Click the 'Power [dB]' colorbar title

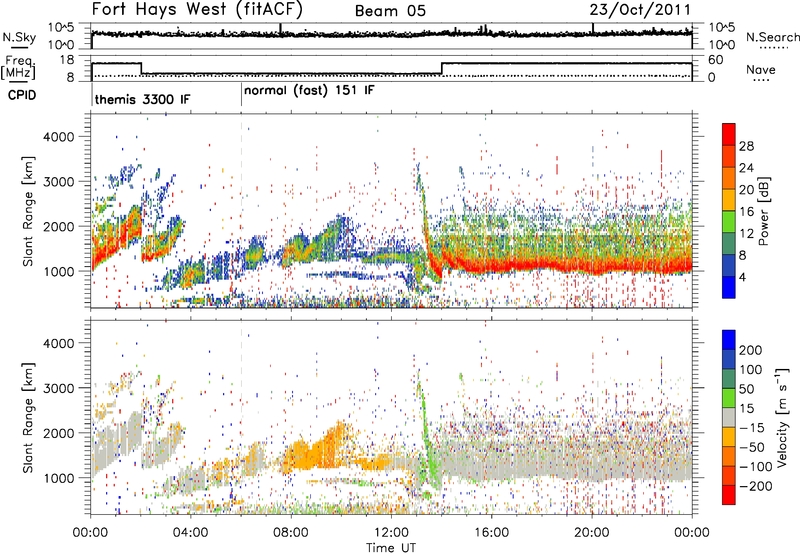(x=763, y=211)
